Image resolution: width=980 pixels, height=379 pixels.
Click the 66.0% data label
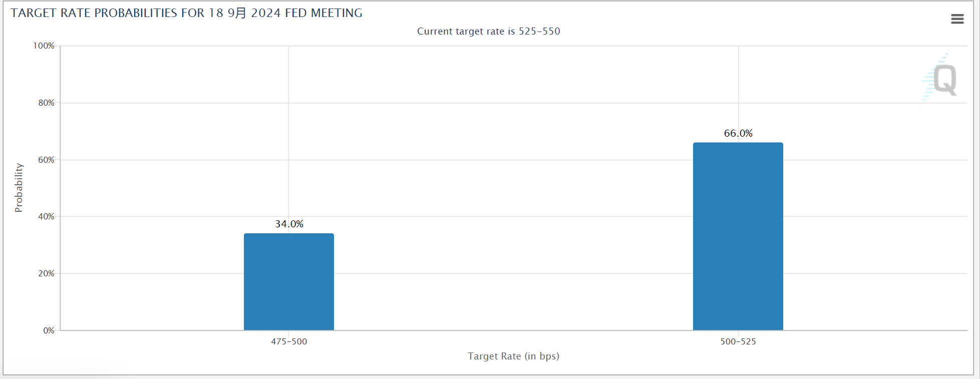point(738,133)
